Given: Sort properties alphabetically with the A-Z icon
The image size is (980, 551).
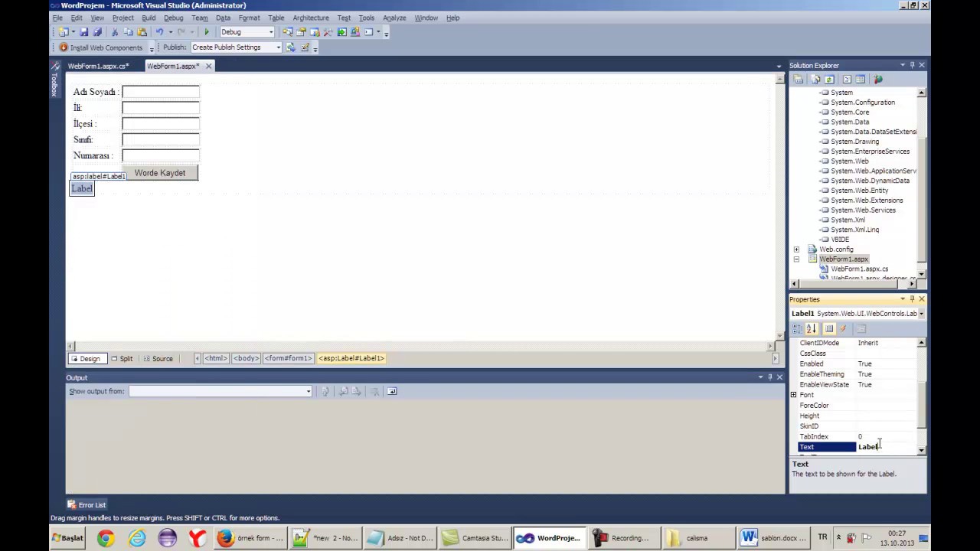Looking at the screenshot, I should (x=812, y=329).
